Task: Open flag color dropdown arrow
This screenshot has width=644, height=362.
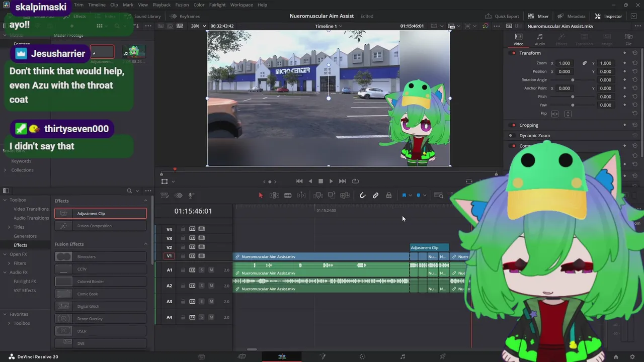Action: coord(410,195)
